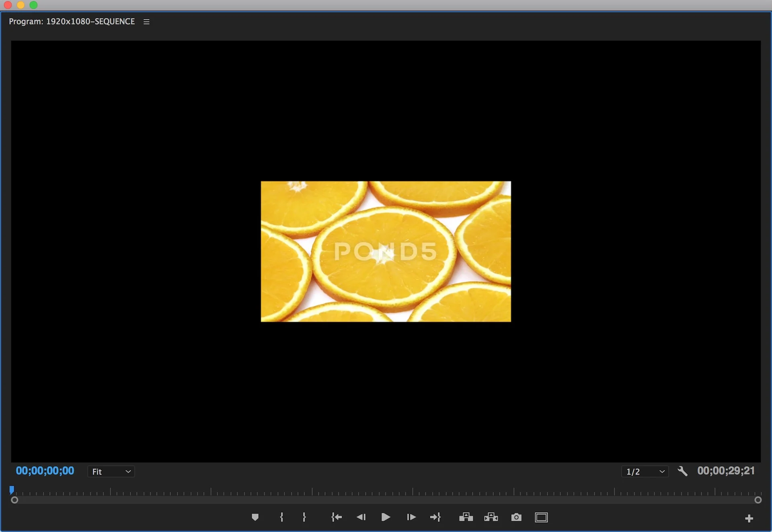Open Program monitor panel menu
The width and height of the screenshot is (772, 532).
click(x=146, y=22)
